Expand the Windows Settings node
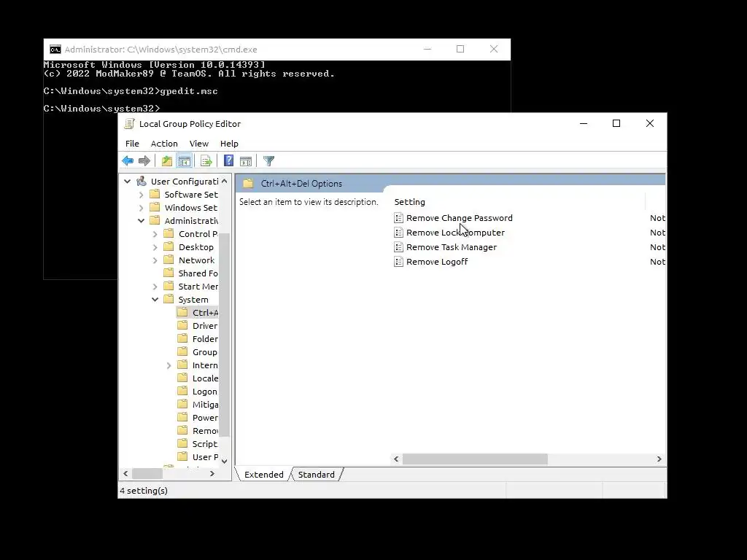Screen dimensions: 747x560 tap(141, 208)
